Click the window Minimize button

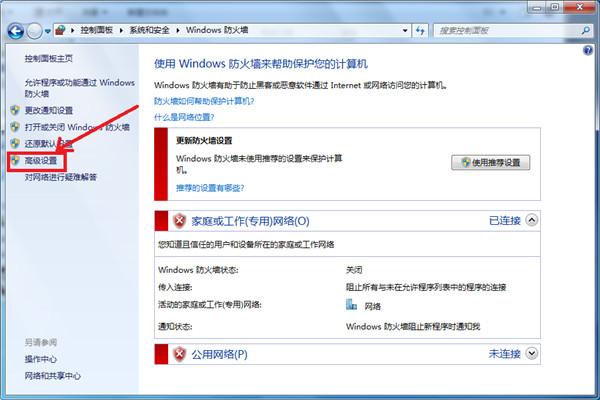537,7
